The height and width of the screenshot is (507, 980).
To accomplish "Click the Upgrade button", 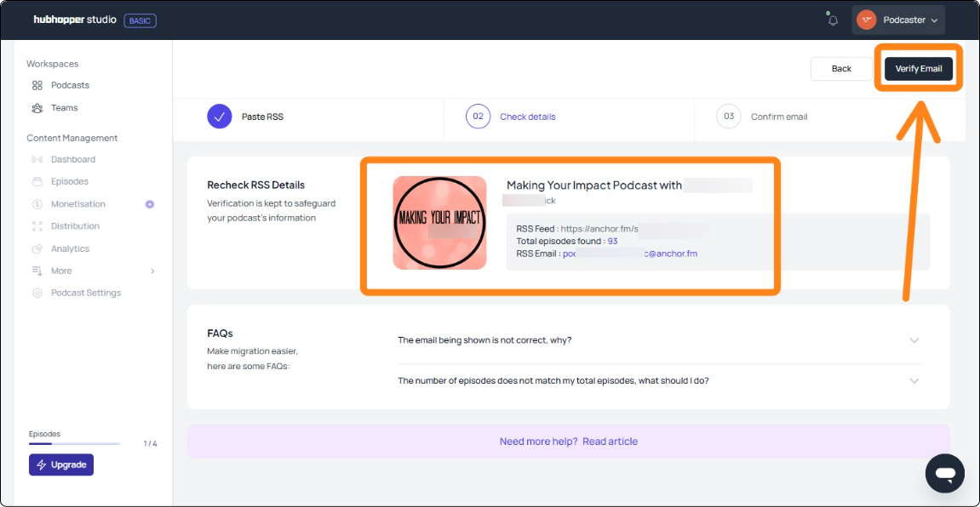I will [61, 464].
